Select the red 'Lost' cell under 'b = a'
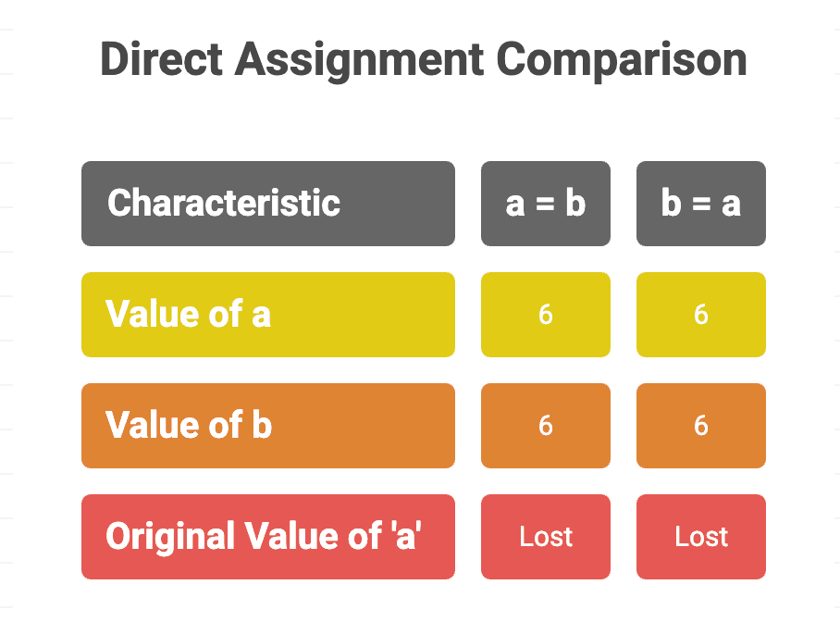 701,537
